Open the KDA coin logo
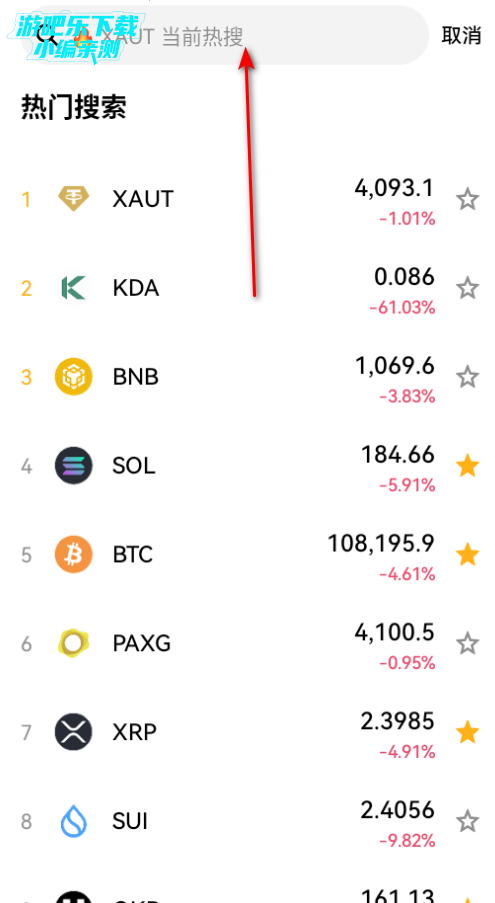 74,288
